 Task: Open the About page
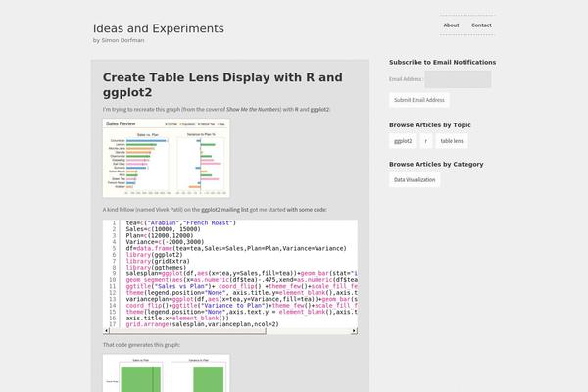point(451,25)
